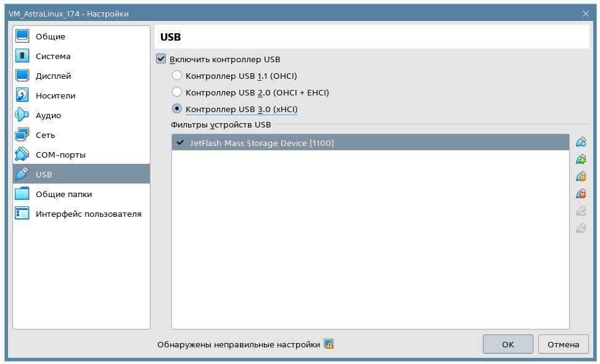Uncheck the JetFlash Mass Storage Device filter
This screenshot has width=600, height=364.
coord(180,142)
